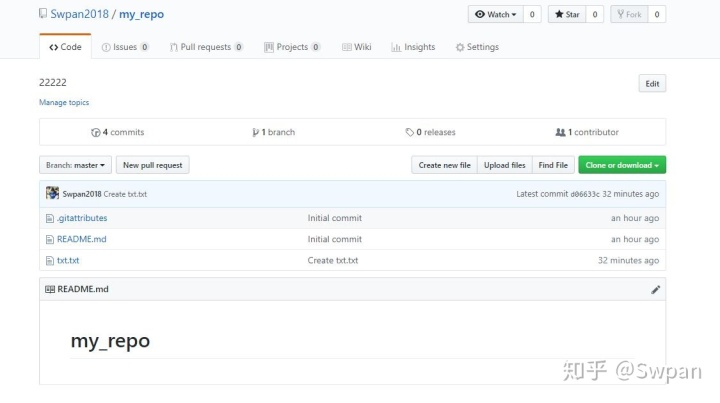Viewport: 720px width, 403px height.
Task: View the 1 contributor page
Action: point(587,132)
